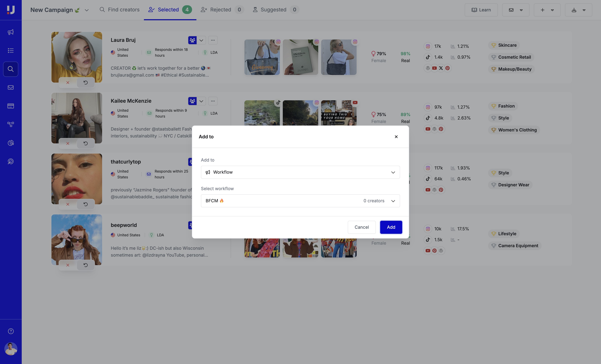Click the blue group icon for Laura Bruj
Image resolution: width=601 pixels, height=364 pixels.
(x=192, y=40)
